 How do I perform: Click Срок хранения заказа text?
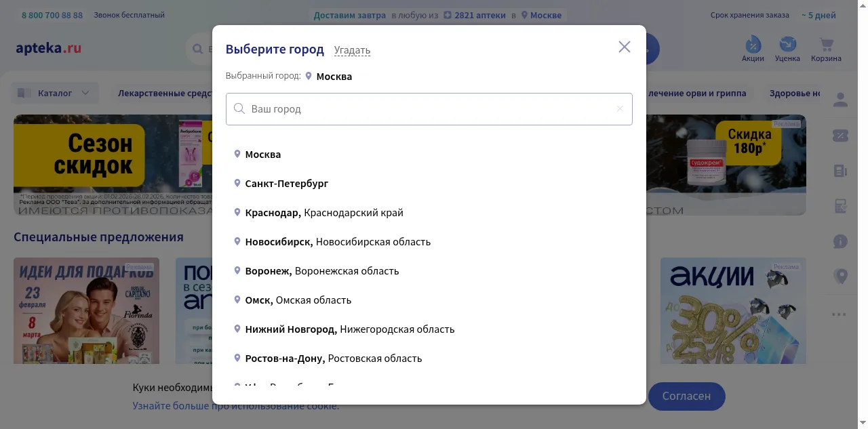pyautogui.click(x=749, y=15)
